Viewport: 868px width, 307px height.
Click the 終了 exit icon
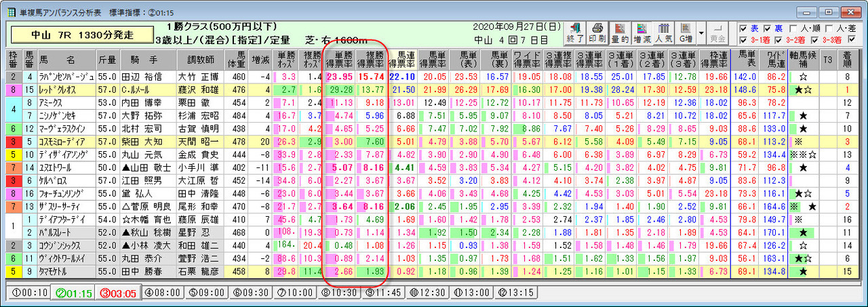(x=576, y=33)
